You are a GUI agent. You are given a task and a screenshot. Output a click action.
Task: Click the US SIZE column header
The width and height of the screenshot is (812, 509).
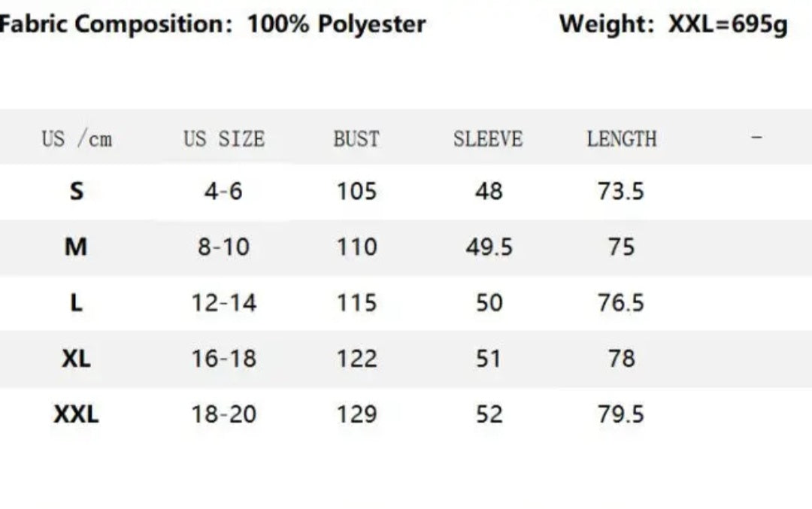[x=224, y=139]
